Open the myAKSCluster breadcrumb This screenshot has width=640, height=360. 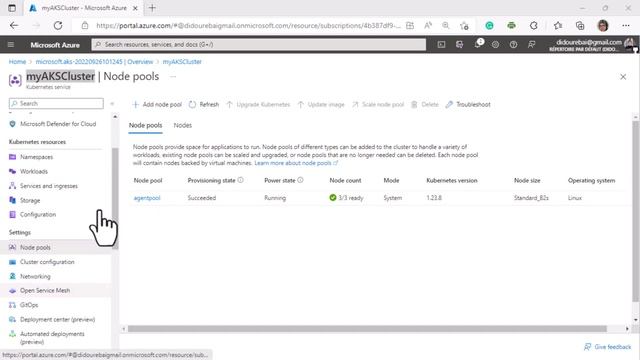(x=182, y=62)
